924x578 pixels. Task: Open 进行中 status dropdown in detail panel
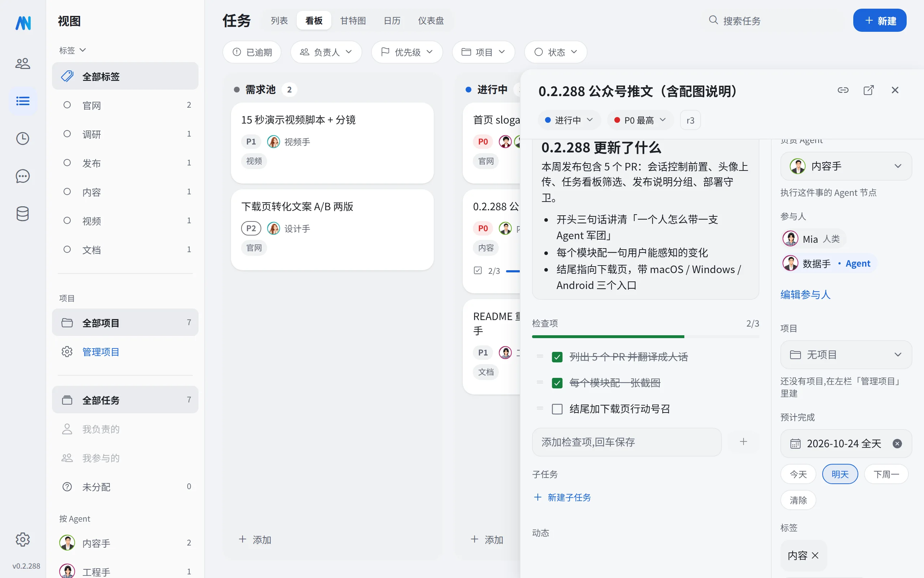(x=569, y=120)
